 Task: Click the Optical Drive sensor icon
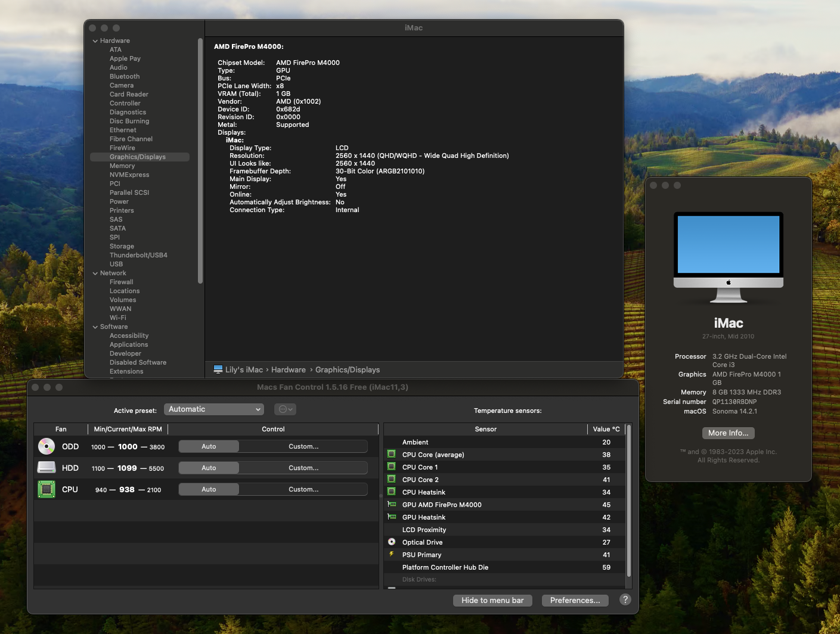[x=392, y=542]
